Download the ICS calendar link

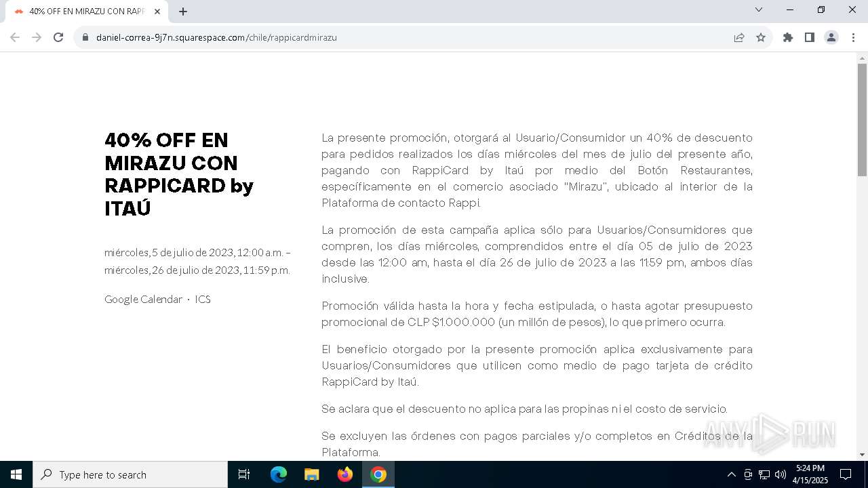point(203,299)
